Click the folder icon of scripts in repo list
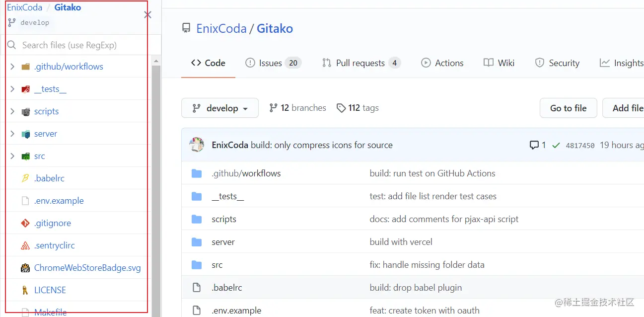This screenshot has height=317, width=644. pos(197,219)
